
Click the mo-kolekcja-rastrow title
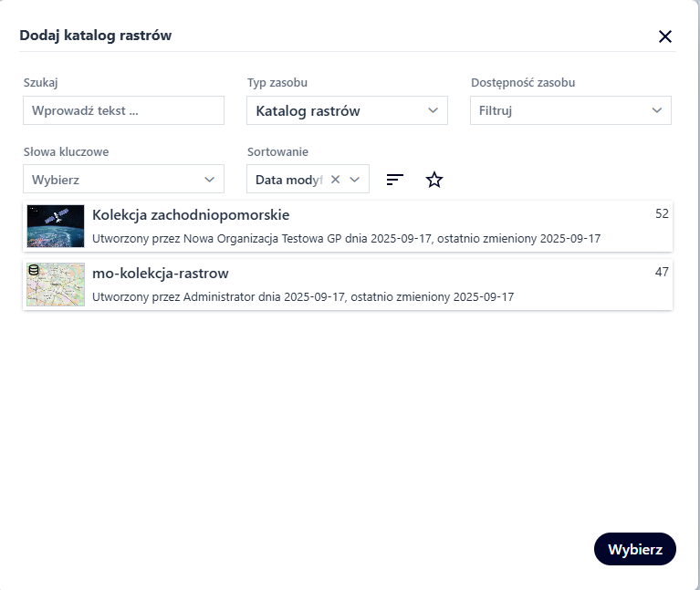click(x=161, y=274)
